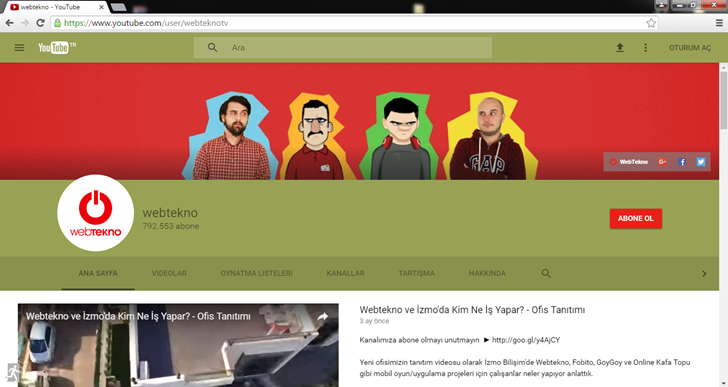Search within the channel using magnifier icon
Image resolution: width=728 pixels, height=387 pixels.
(x=546, y=273)
